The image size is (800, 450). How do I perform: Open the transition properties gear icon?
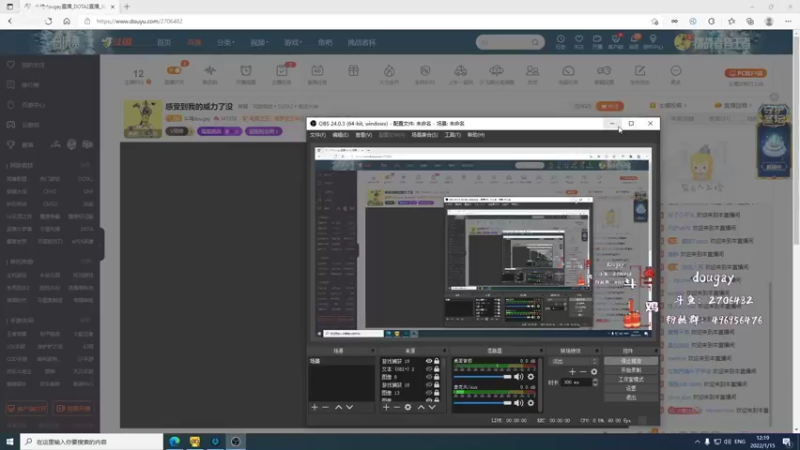(x=594, y=371)
